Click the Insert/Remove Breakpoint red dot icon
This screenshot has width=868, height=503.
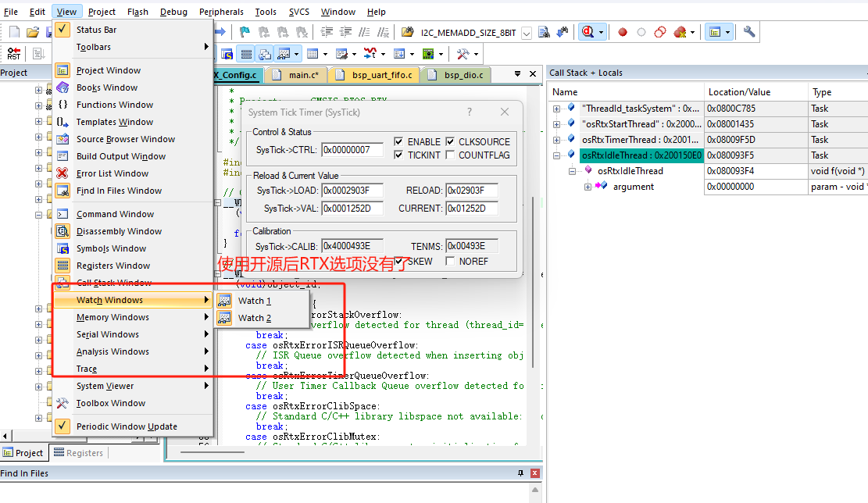[623, 33]
